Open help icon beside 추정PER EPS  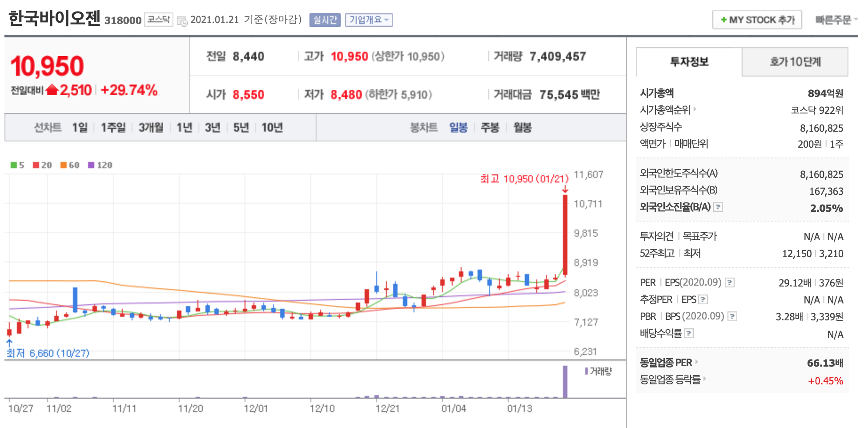(703, 299)
